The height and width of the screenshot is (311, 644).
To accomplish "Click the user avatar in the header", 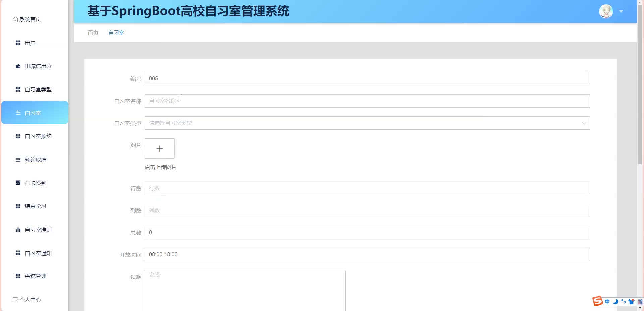I will [606, 11].
